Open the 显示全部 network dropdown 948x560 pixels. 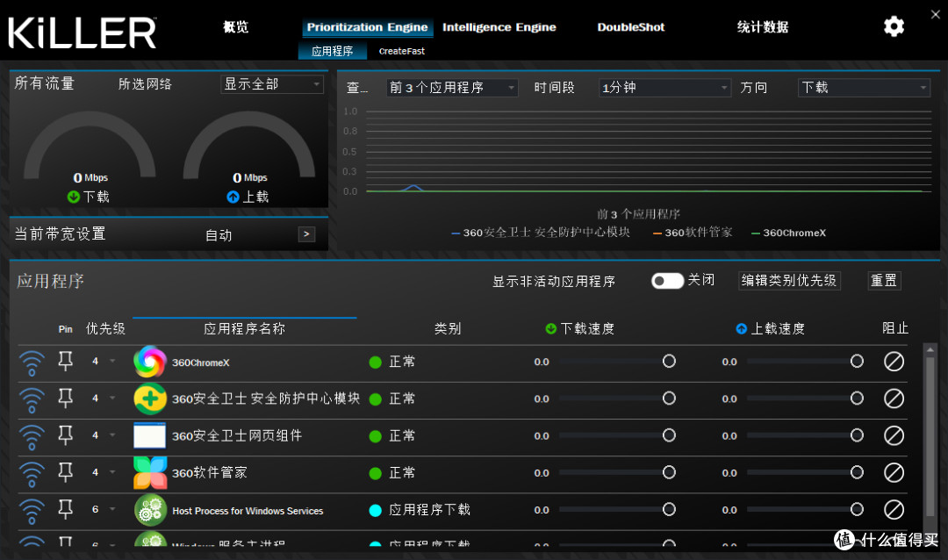271,84
